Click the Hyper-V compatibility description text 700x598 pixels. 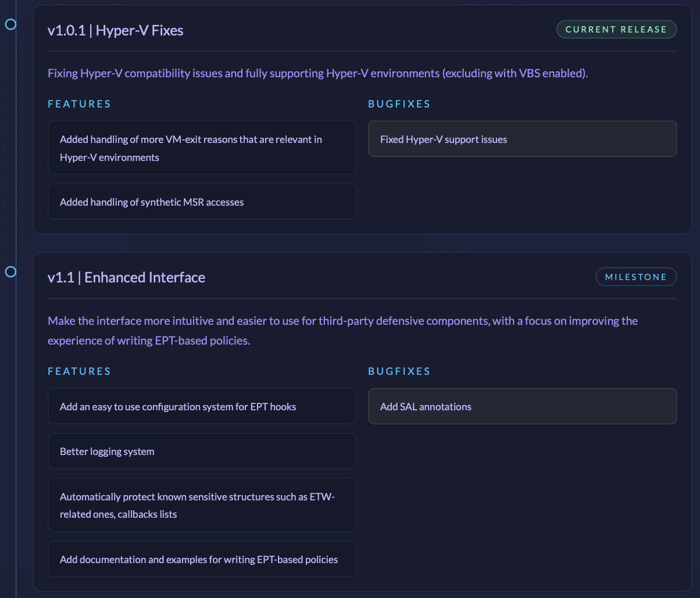click(x=317, y=74)
